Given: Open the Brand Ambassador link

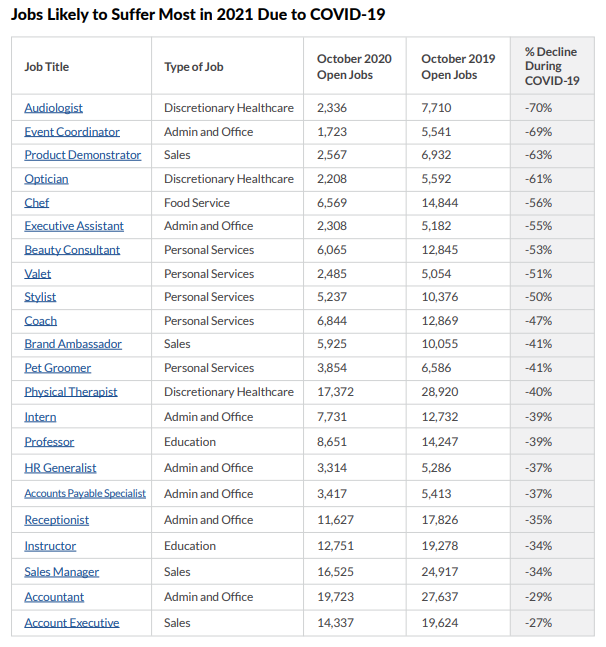Looking at the screenshot, I should (x=73, y=344).
